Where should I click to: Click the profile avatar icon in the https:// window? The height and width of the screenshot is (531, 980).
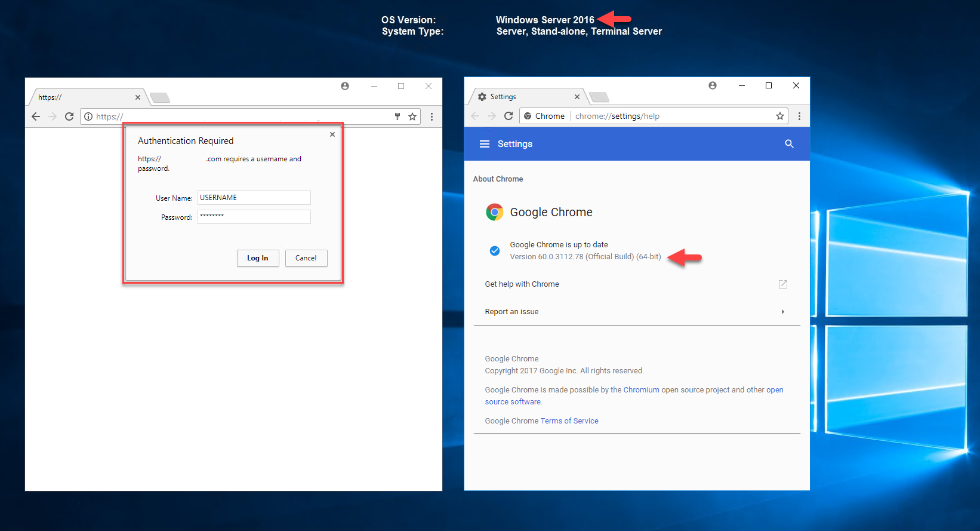pyautogui.click(x=345, y=86)
